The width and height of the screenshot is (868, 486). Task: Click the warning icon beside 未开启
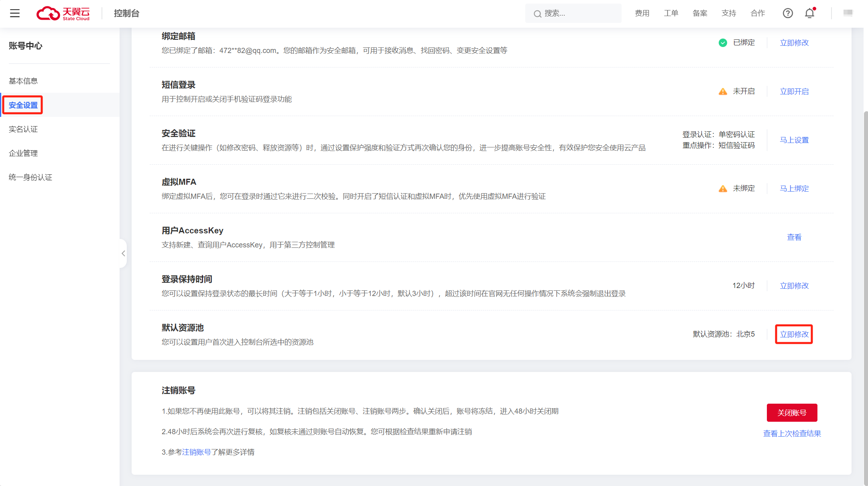click(x=723, y=92)
